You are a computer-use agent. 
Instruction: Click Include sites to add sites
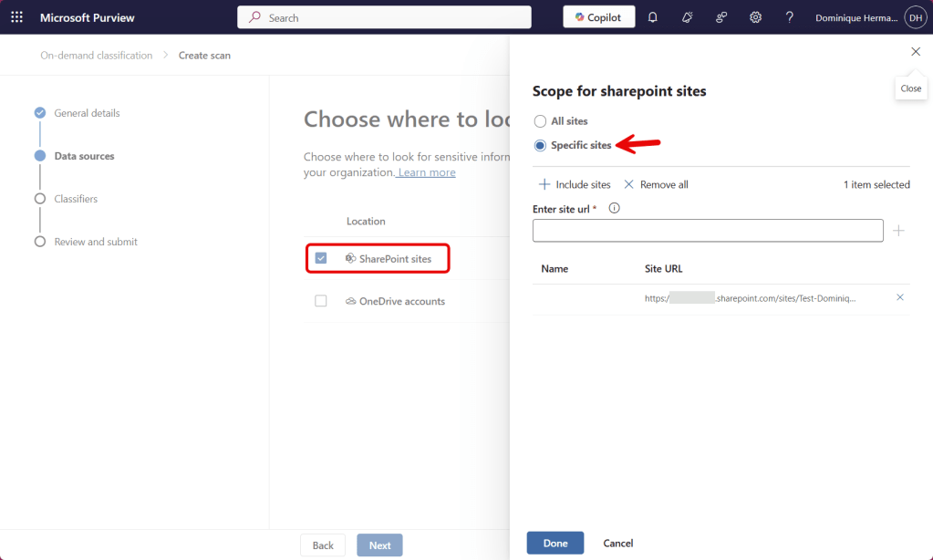coord(575,184)
